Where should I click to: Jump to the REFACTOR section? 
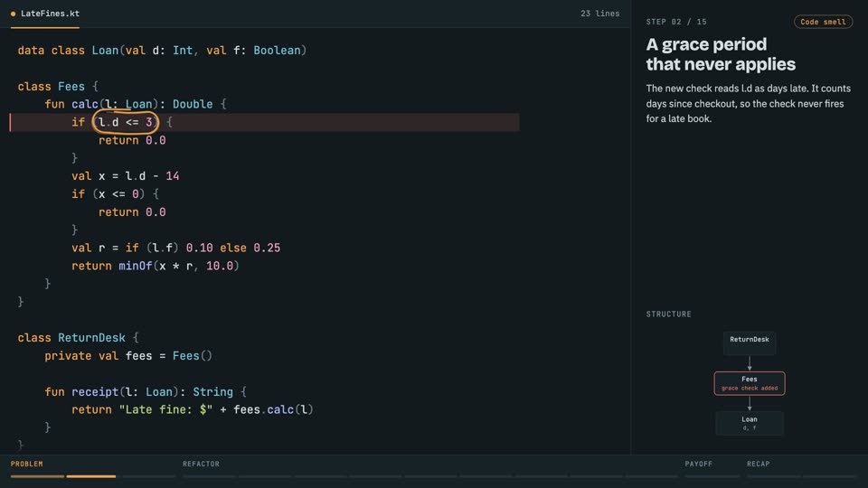pyautogui.click(x=201, y=464)
